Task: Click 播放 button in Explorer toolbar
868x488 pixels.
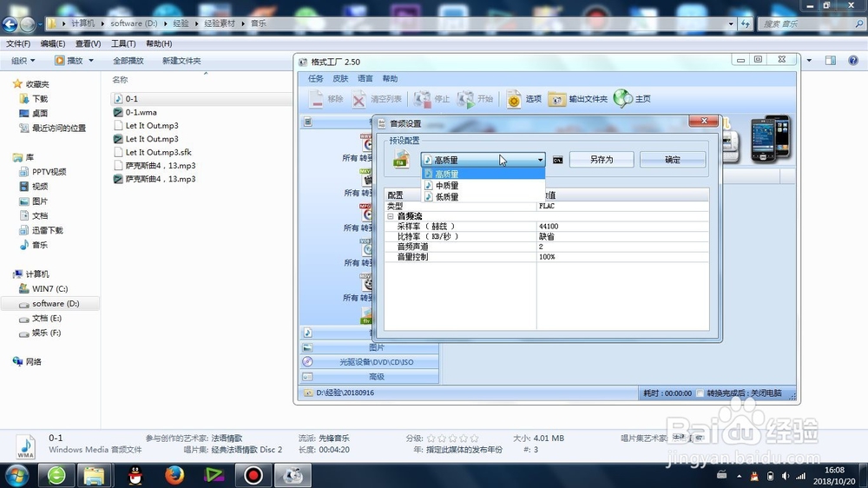Action: coord(69,61)
